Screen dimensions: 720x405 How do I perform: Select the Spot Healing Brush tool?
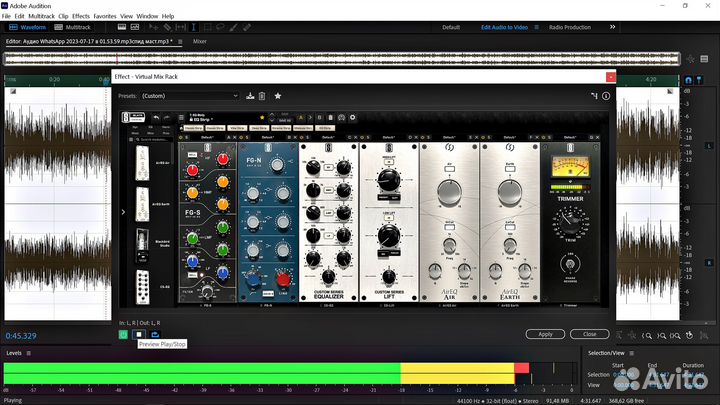click(x=247, y=28)
